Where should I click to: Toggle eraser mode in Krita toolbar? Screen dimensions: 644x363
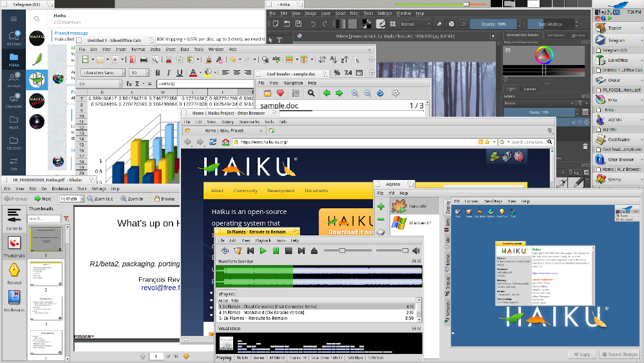click(439, 24)
